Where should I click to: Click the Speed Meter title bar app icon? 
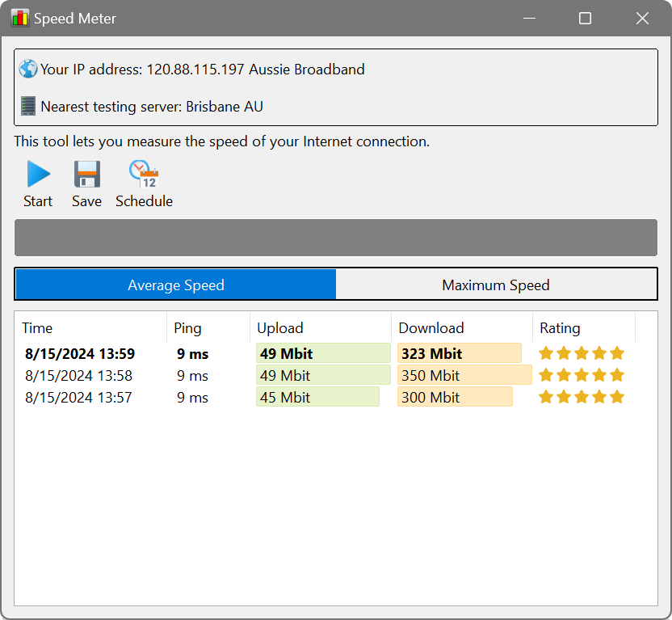coord(20,18)
